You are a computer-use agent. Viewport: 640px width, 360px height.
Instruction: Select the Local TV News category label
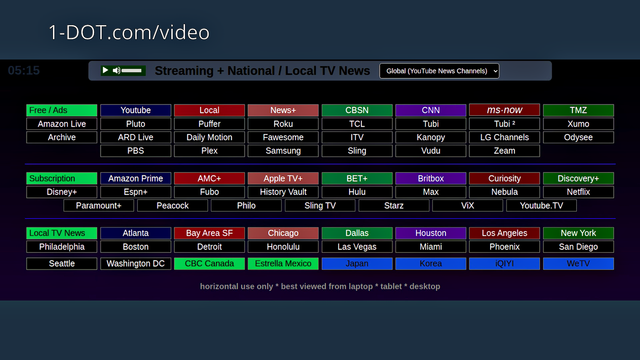pyautogui.click(x=62, y=233)
